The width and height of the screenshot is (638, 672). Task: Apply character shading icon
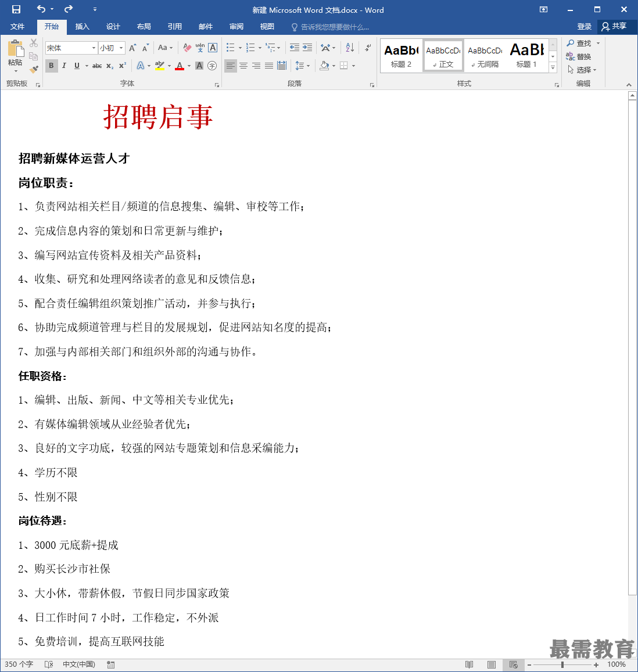pyautogui.click(x=199, y=66)
